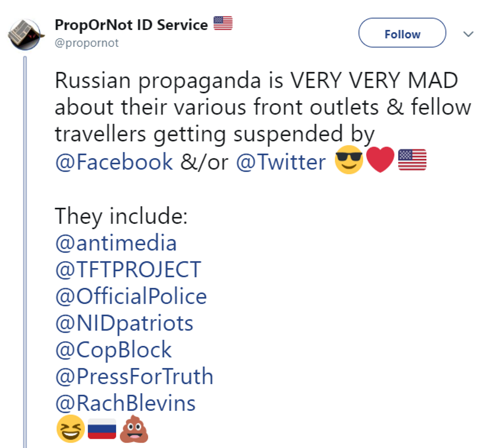
Task: Click the Follow button
Action: pyautogui.click(x=402, y=33)
